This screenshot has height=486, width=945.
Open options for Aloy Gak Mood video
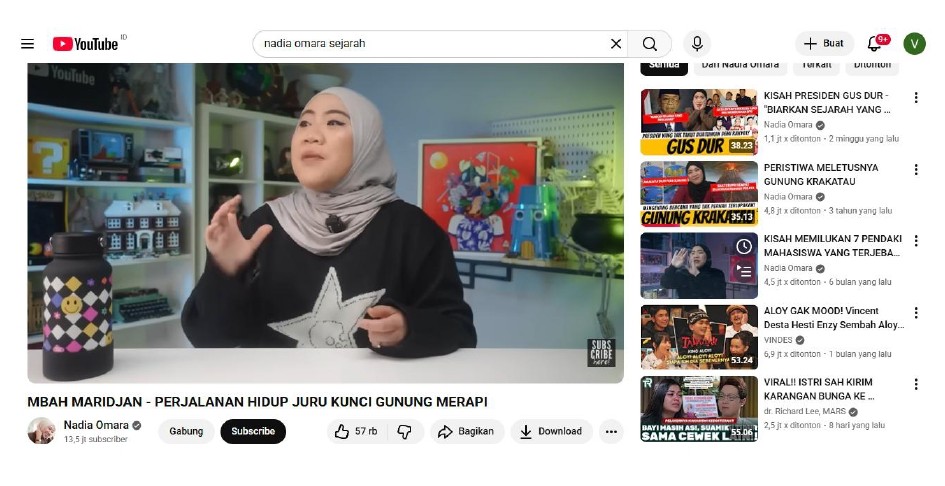click(916, 312)
